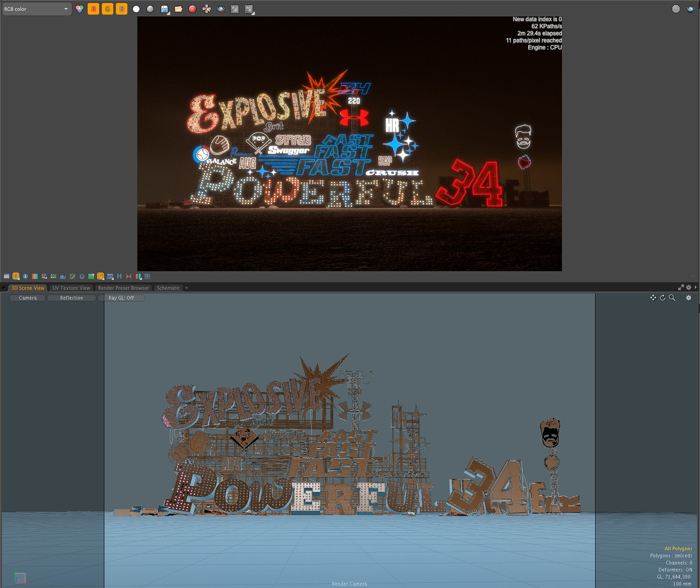The height and width of the screenshot is (588, 700).
Task: Click the viewport rotate icon
Action: tap(662, 298)
